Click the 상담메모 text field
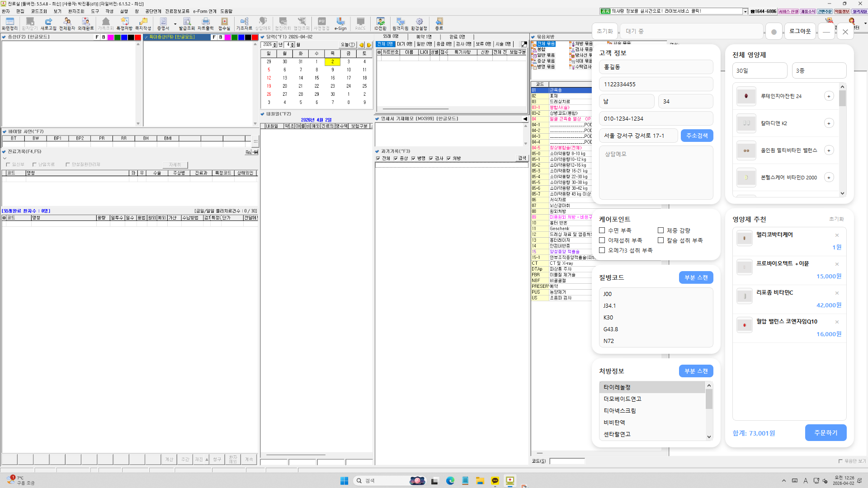Image resolution: width=868 pixels, height=488 pixels. click(656, 173)
